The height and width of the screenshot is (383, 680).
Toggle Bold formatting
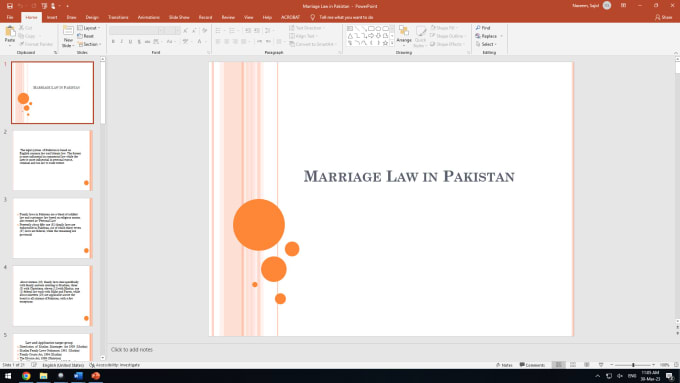113,42
